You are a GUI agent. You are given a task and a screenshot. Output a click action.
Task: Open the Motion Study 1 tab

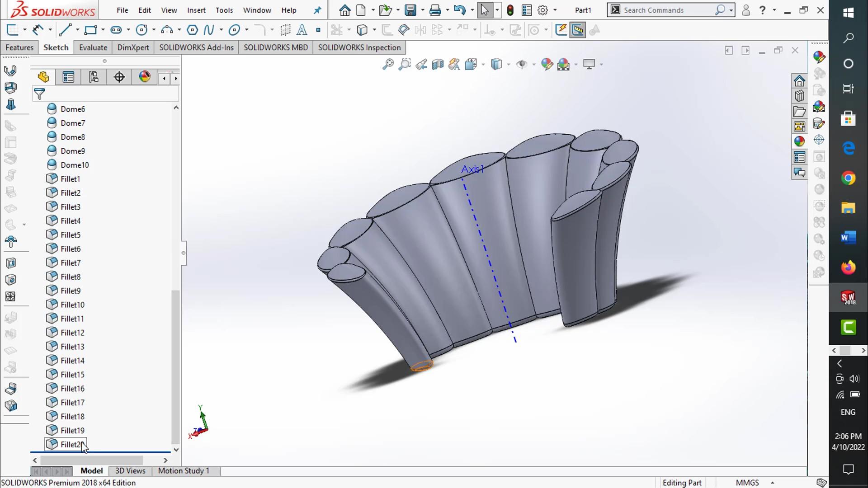pos(184,471)
